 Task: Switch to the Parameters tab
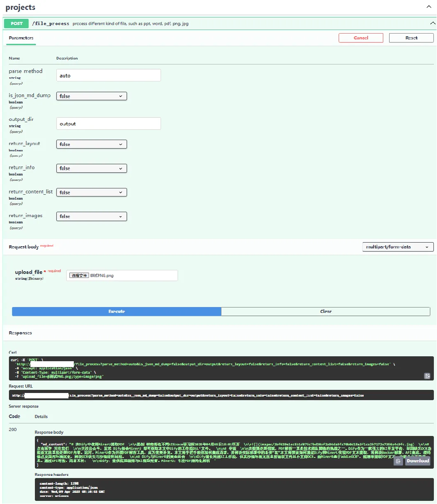pos(21,38)
